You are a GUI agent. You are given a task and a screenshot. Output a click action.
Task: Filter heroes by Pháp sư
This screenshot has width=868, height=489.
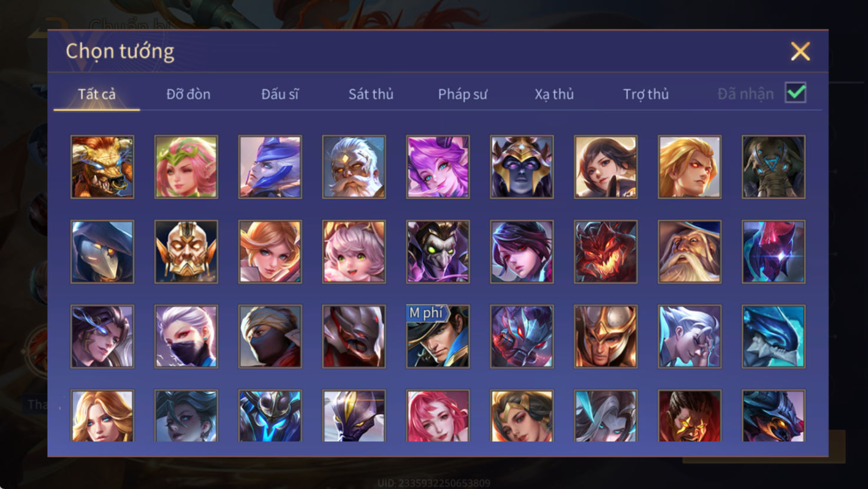coord(463,94)
